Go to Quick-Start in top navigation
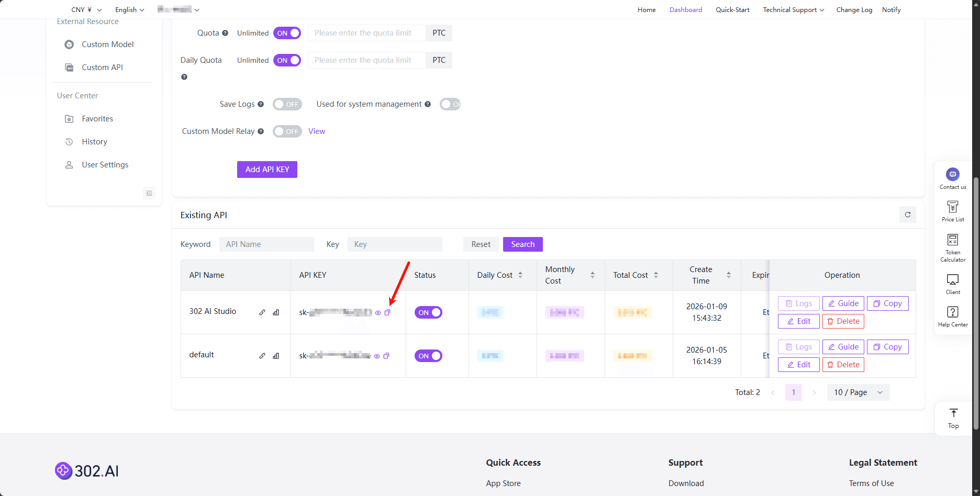 [x=732, y=9]
